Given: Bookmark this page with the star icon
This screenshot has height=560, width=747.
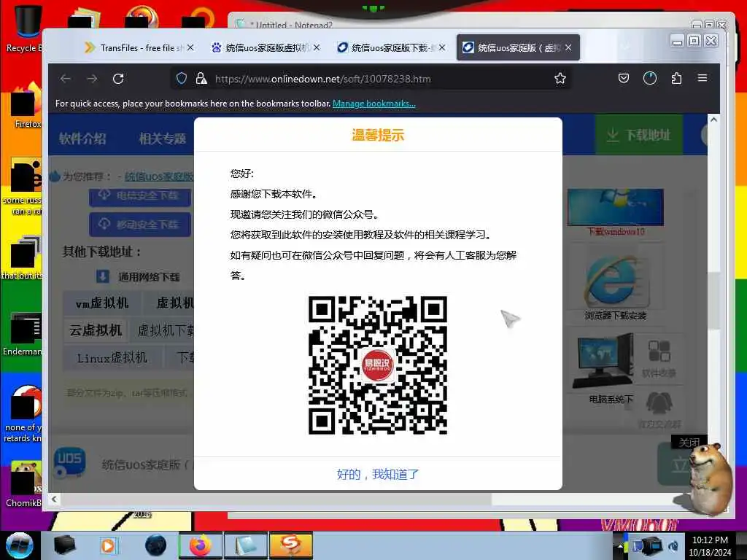Looking at the screenshot, I should click(560, 79).
